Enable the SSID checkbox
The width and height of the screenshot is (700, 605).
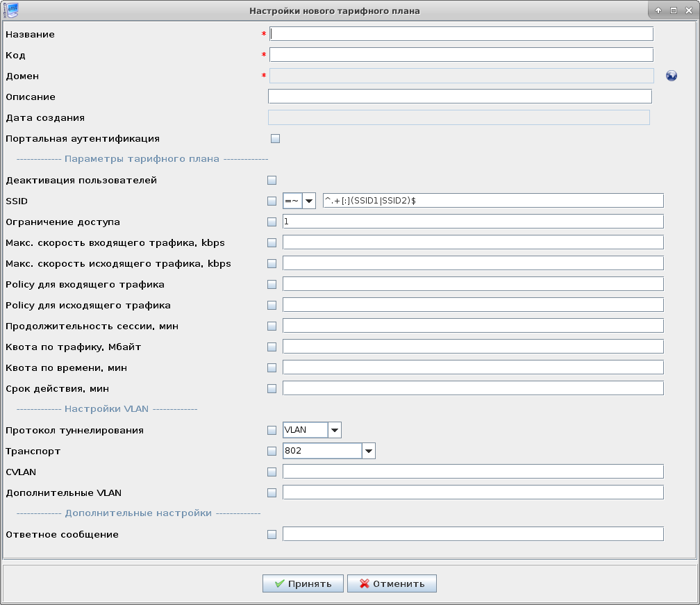(x=272, y=201)
